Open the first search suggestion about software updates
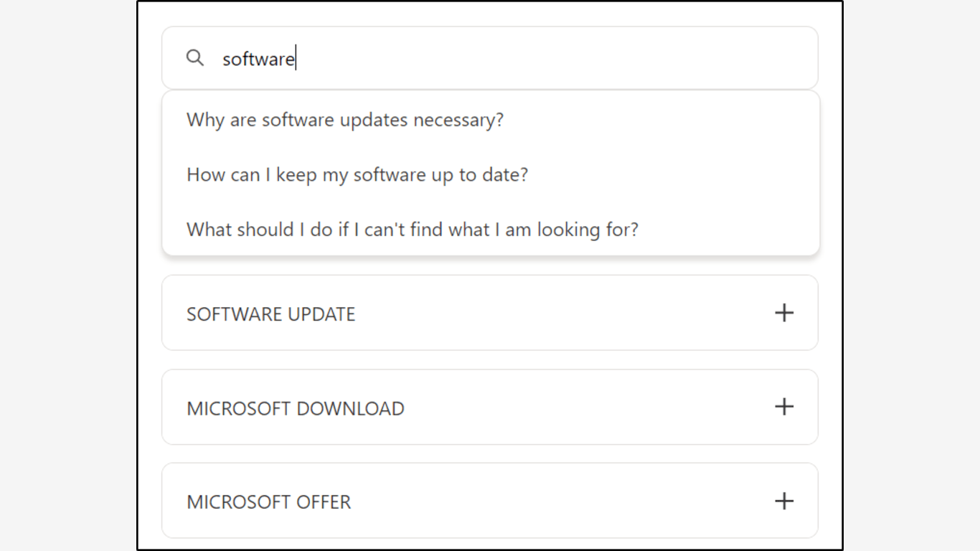 point(345,120)
